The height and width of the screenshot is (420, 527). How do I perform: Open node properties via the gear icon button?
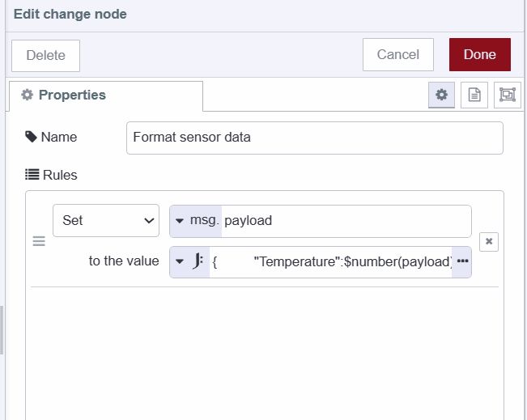[x=441, y=95]
